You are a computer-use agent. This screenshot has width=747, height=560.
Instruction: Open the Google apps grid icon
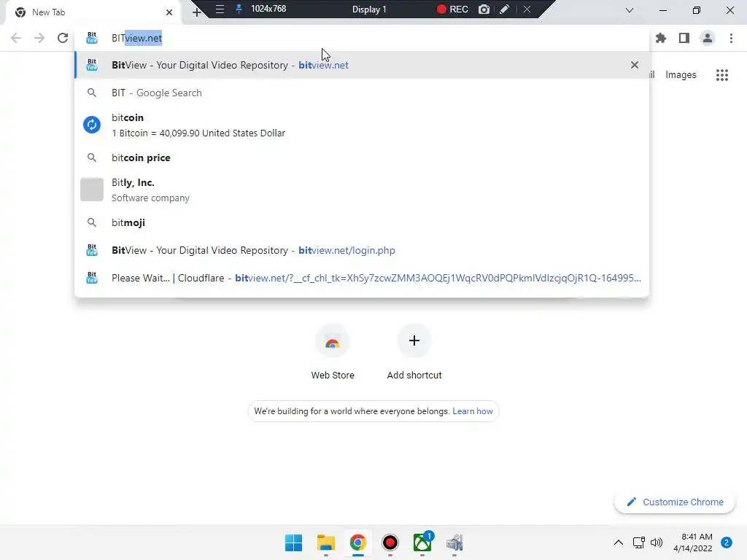[x=722, y=75]
